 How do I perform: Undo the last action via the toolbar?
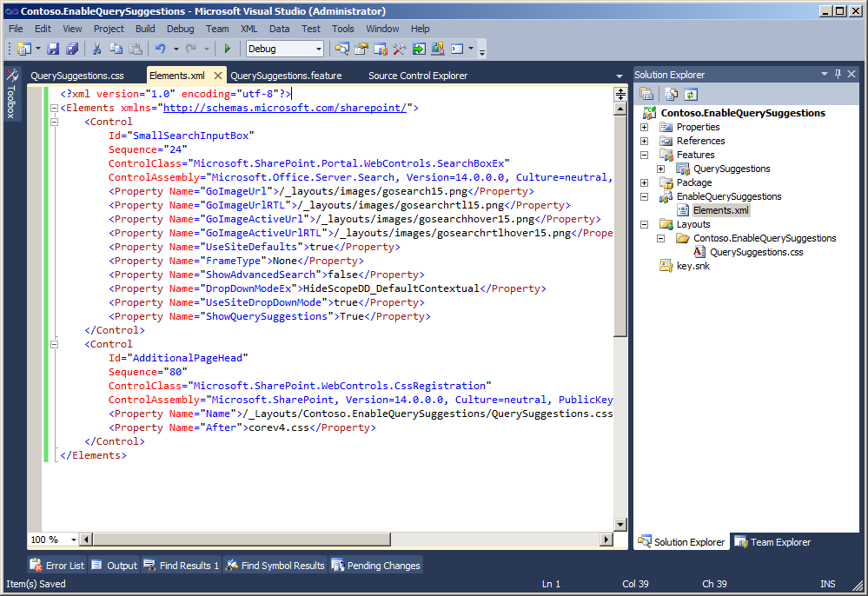pyautogui.click(x=160, y=49)
